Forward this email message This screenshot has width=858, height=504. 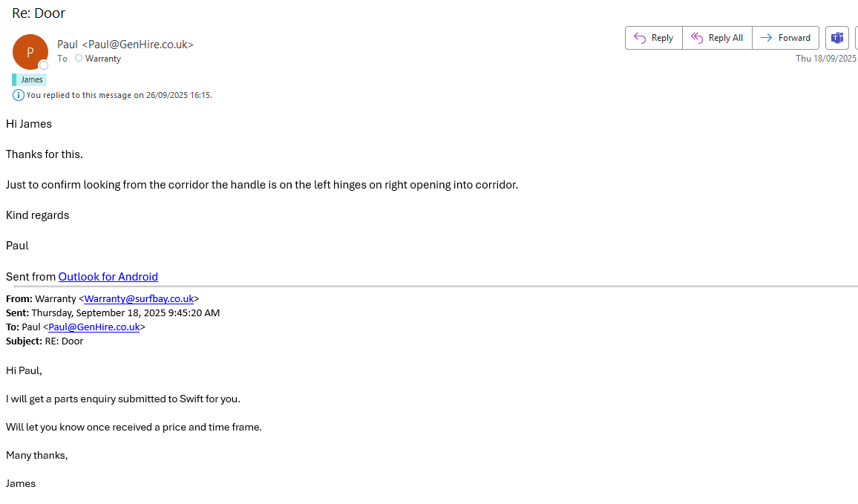[785, 38]
